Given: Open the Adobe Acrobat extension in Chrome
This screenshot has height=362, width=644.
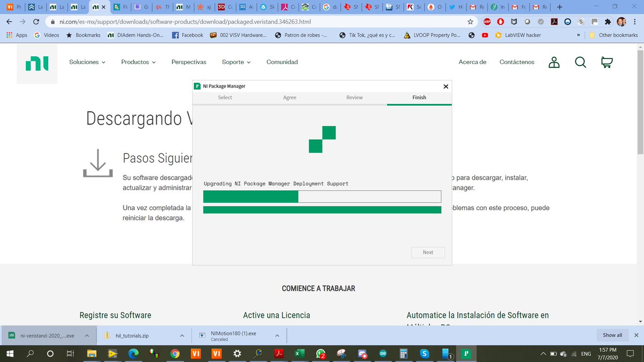Looking at the screenshot, I should click(x=554, y=22).
